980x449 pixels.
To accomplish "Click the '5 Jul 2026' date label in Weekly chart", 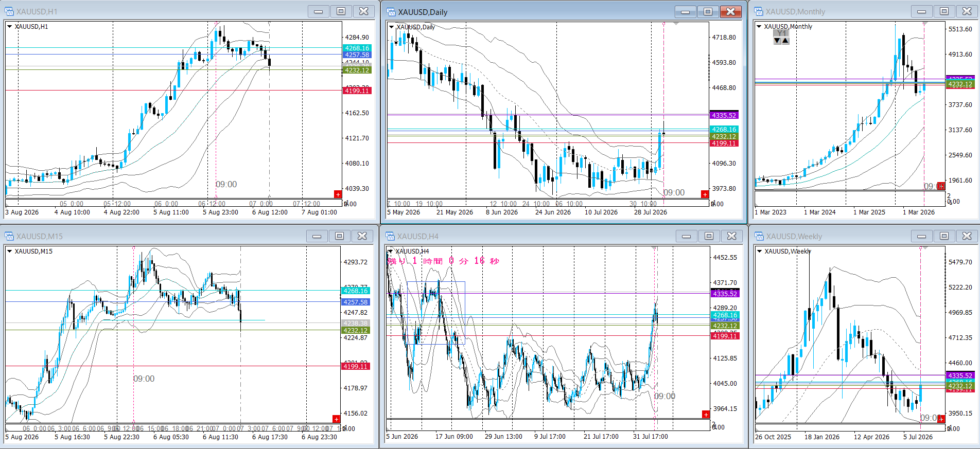I will [918, 437].
